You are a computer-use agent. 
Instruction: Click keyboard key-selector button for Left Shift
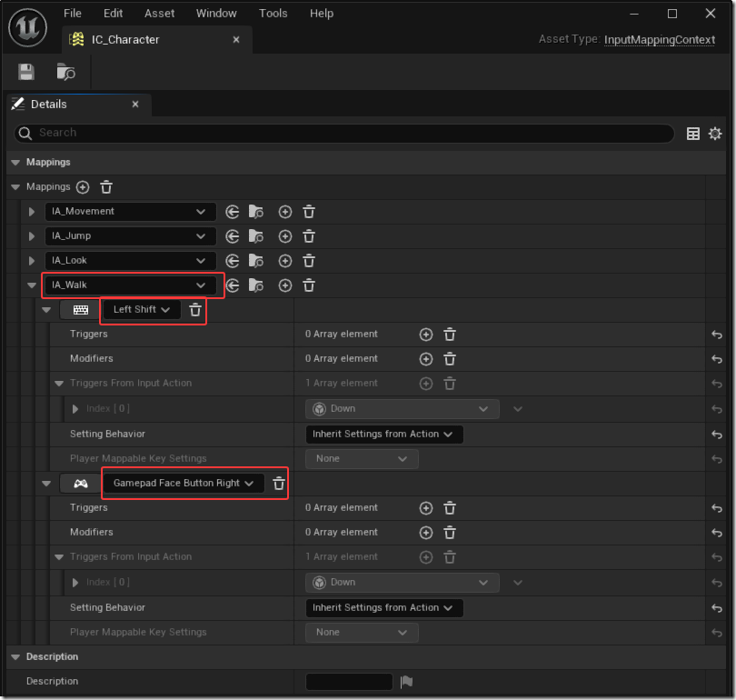click(x=80, y=310)
